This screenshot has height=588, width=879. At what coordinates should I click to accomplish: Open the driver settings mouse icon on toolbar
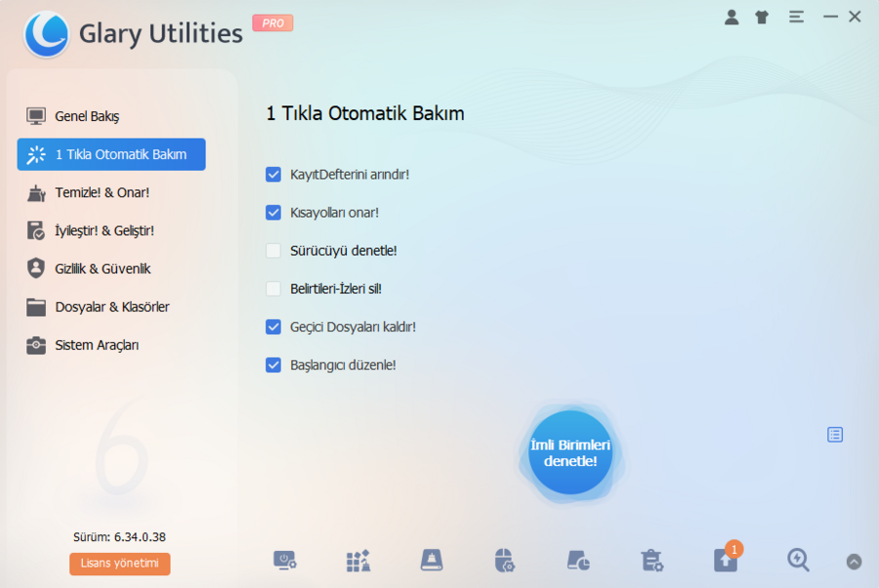coord(505,561)
